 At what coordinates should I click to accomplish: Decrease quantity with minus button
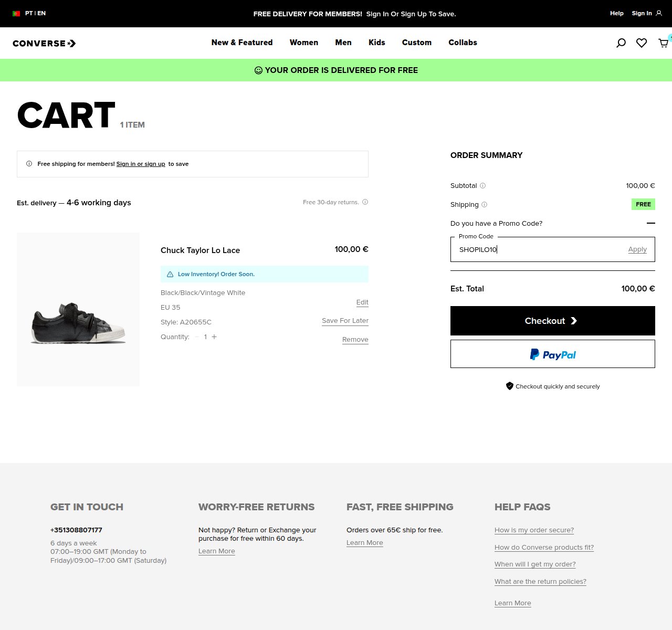pos(197,337)
